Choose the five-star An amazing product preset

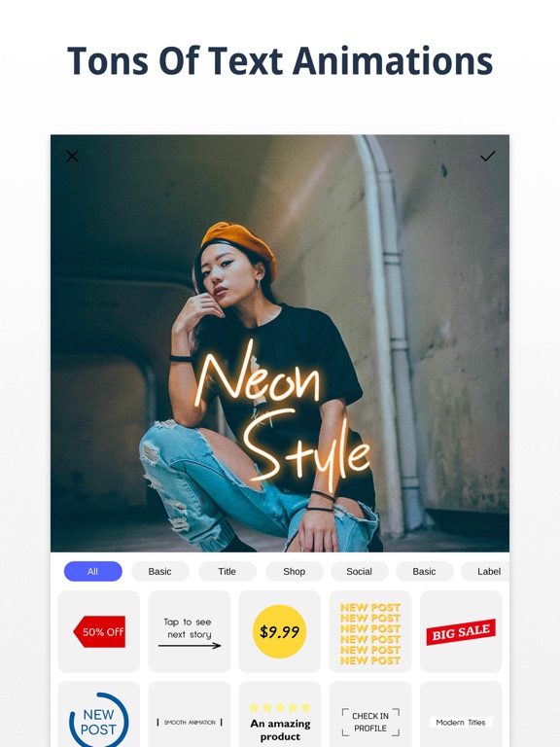pyautogui.click(x=280, y=715)
